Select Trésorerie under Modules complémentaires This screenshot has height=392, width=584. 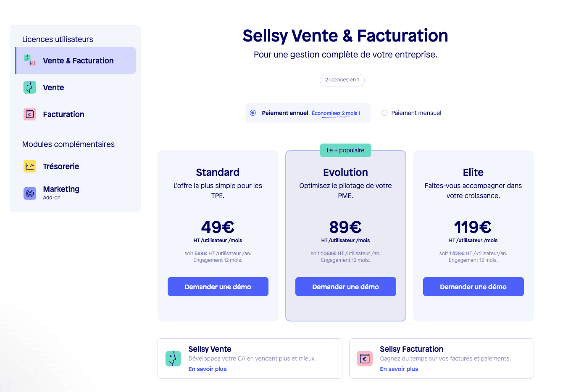[x=61, y=166]
